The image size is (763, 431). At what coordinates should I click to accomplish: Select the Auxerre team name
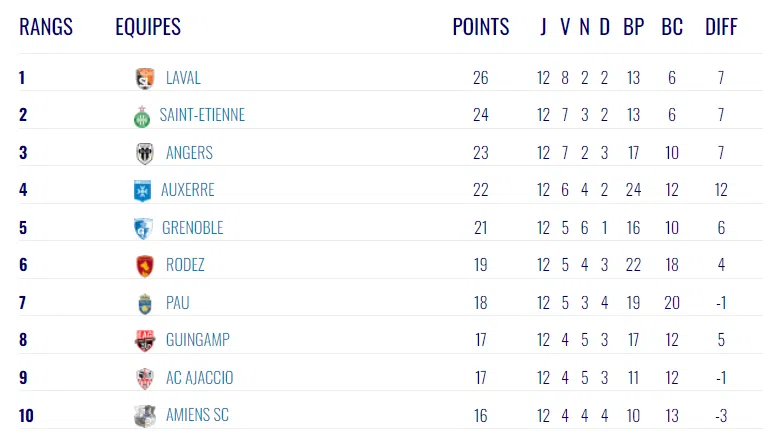(x=188, y=190)
